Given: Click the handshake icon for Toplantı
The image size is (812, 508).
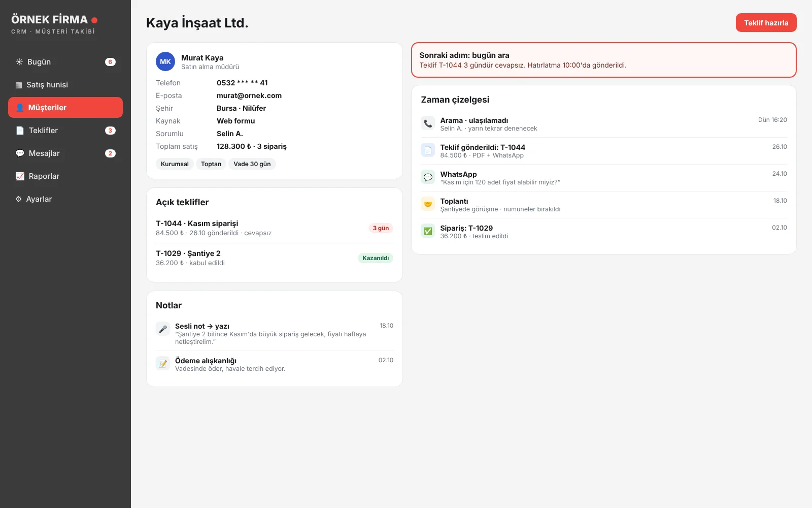Looking at the screenshot, I should (428, 204).
